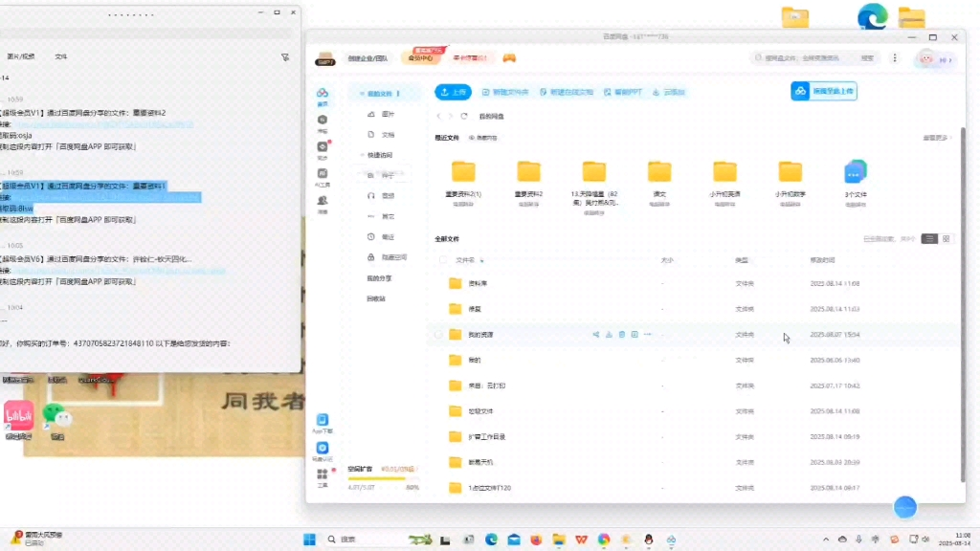Show hidden system tray icons chevron
Image resolution: width=980 pixels, height=551 pixels.
[x=826, y=540]
